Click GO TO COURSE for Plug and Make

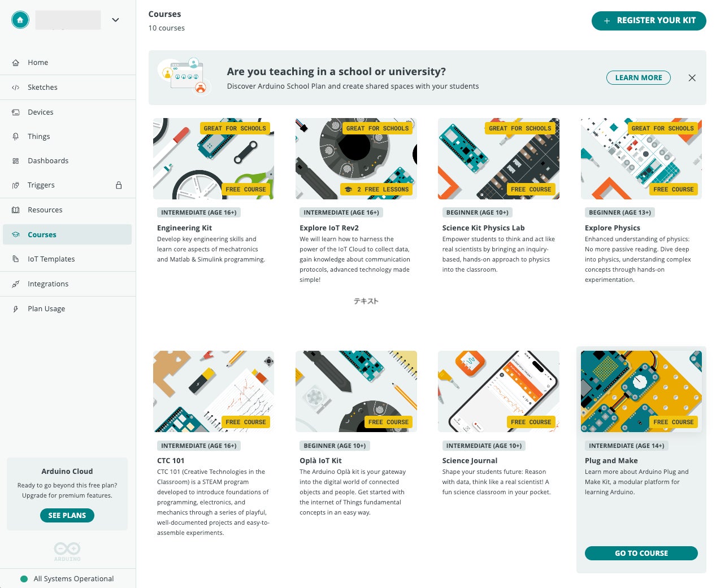point(641,554)
